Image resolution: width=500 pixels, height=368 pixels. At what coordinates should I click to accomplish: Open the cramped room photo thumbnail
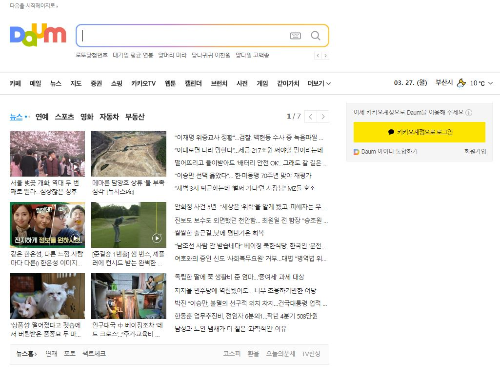[x=128, y=296]
